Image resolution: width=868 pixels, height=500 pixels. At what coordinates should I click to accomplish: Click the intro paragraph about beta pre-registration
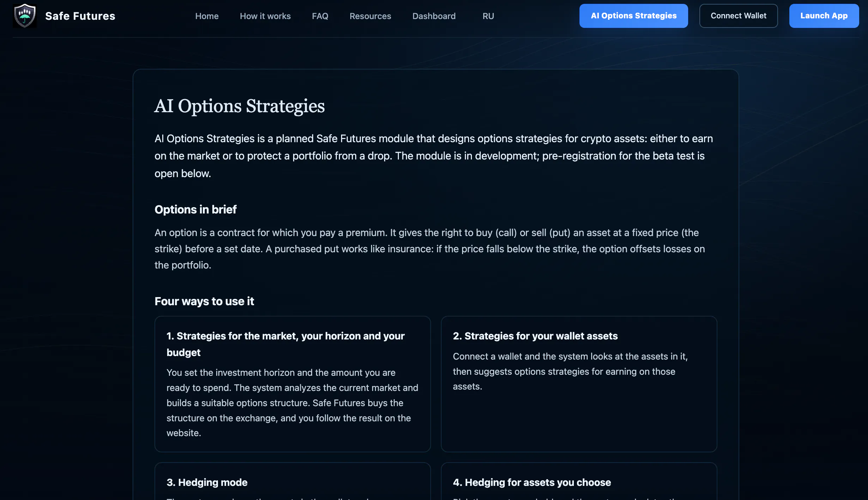(434, 156)
